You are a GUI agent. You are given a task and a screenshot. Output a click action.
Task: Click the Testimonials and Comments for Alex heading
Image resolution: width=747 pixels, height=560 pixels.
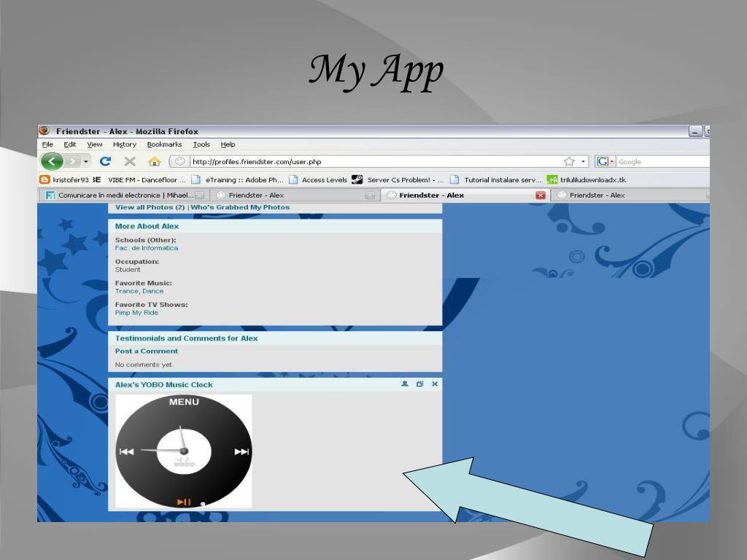(x=186, y=338)
